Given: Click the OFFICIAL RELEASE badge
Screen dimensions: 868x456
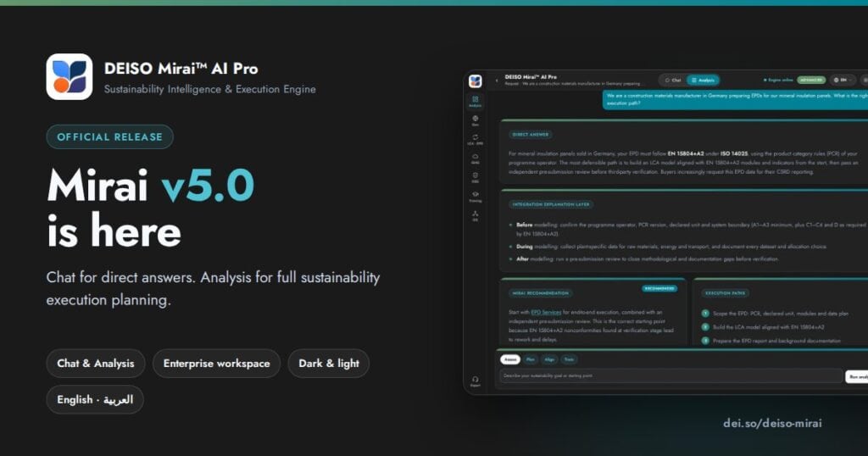Looking at the screenshot, I should pos(109,137).
